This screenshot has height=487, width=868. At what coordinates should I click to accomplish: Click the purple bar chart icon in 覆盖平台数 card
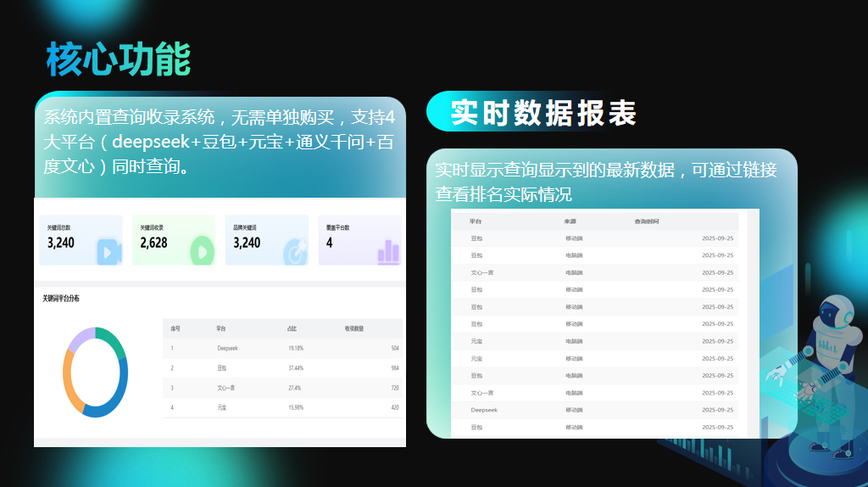tap(388, 251)
